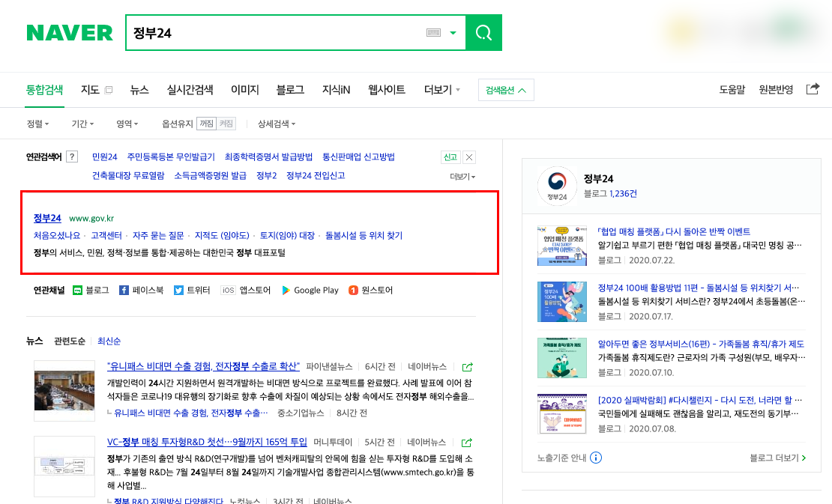Click the share icon next to 원본반영
832x504 pixels.
click(x=813, y=89)
